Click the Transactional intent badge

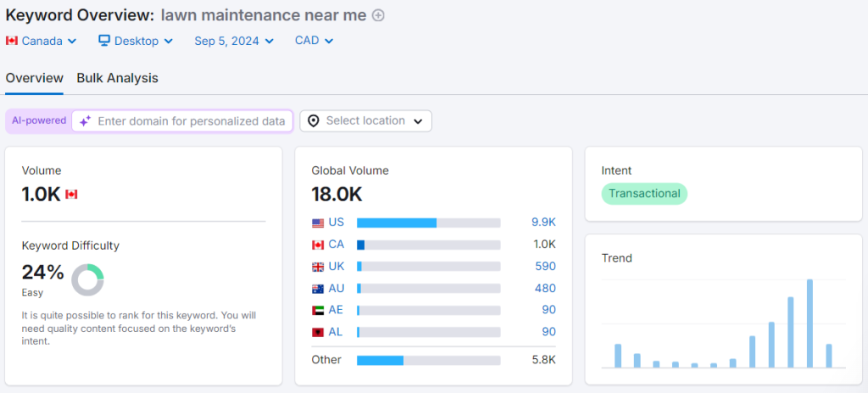click(644, 194)
